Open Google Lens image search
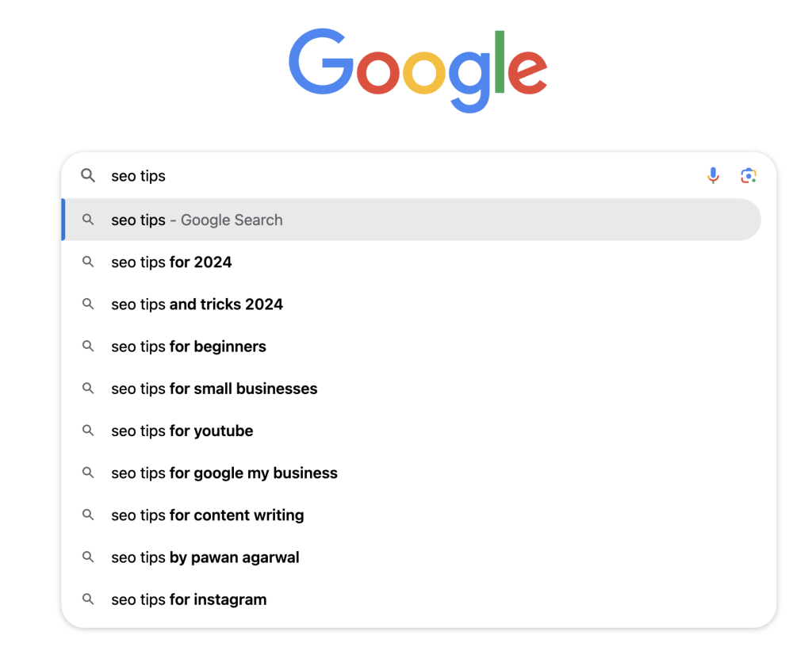 pyautogui.click(x=748, y=175)
